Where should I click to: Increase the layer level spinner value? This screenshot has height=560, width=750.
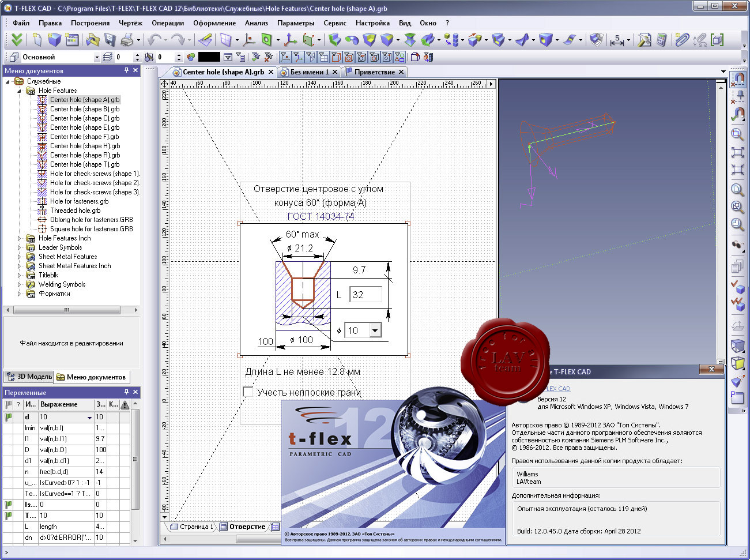pyautogui.click(x=137, y=55)
